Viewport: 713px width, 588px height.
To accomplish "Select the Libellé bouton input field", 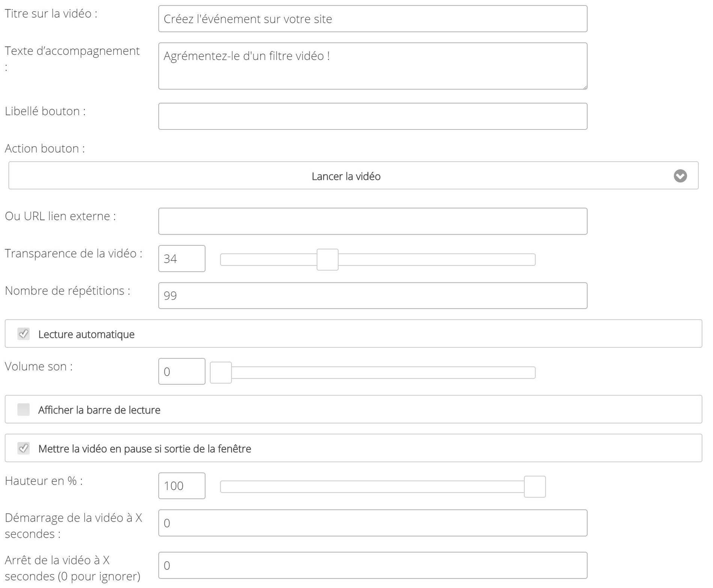I will pyautogui.click(x=373, y=116).
